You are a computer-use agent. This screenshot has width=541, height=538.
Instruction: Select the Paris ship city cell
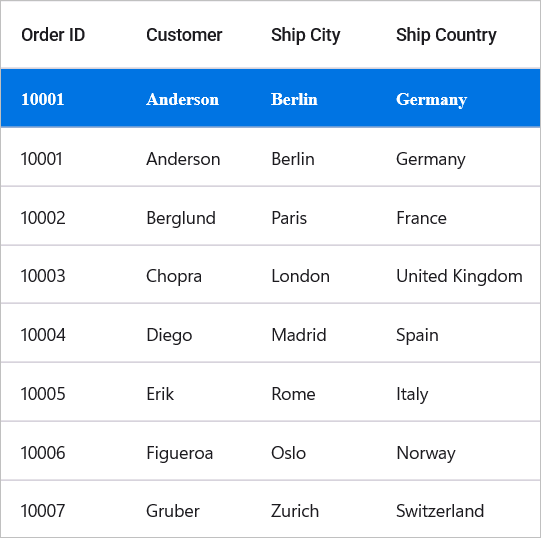tap(289, 218)
